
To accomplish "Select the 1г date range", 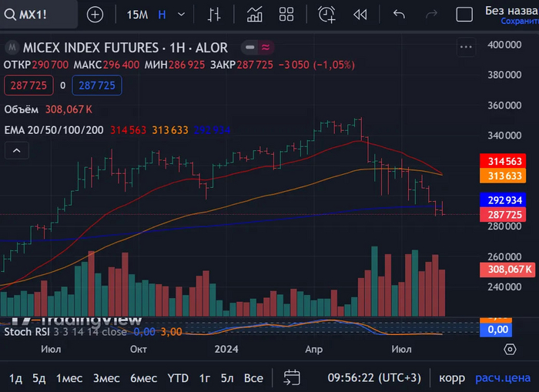I will [205, 378].
